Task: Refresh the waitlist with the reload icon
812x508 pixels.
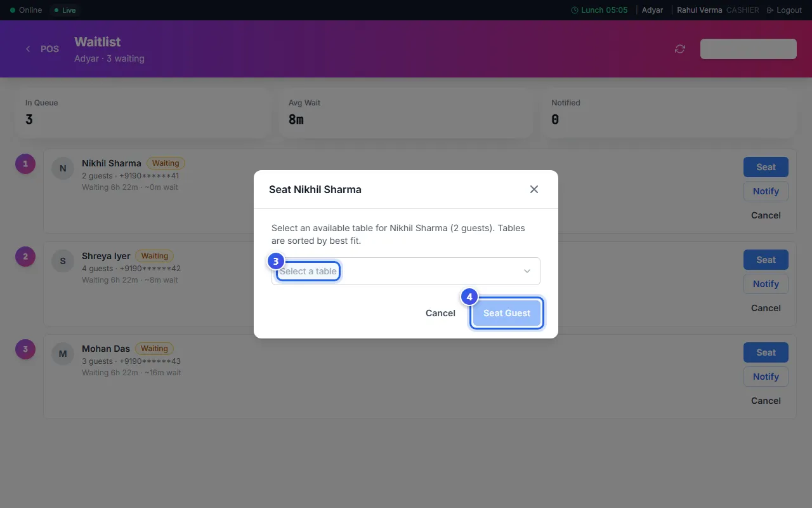Action: (680, 49)
